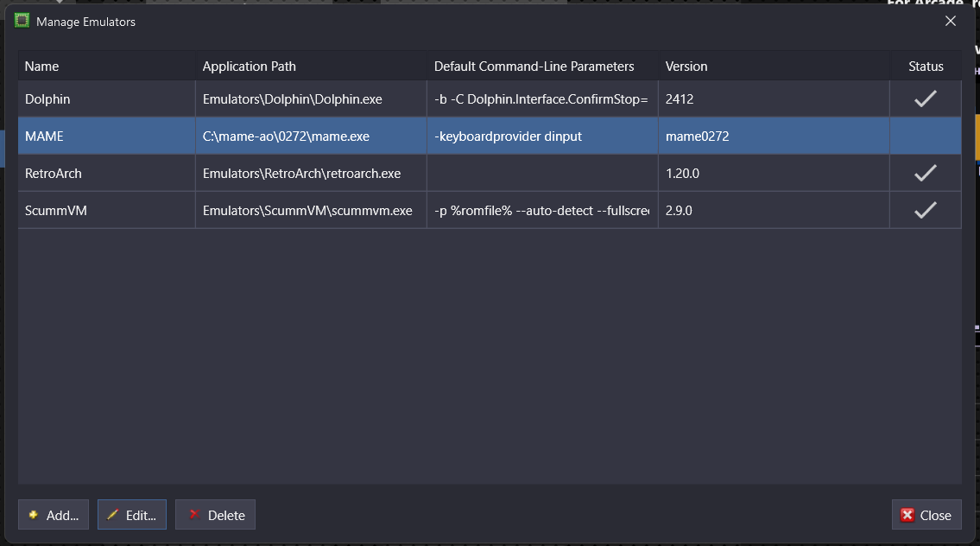Open the Add emulator dialog
This screenshot has width=980, height=546.
[x=54, y=515]
